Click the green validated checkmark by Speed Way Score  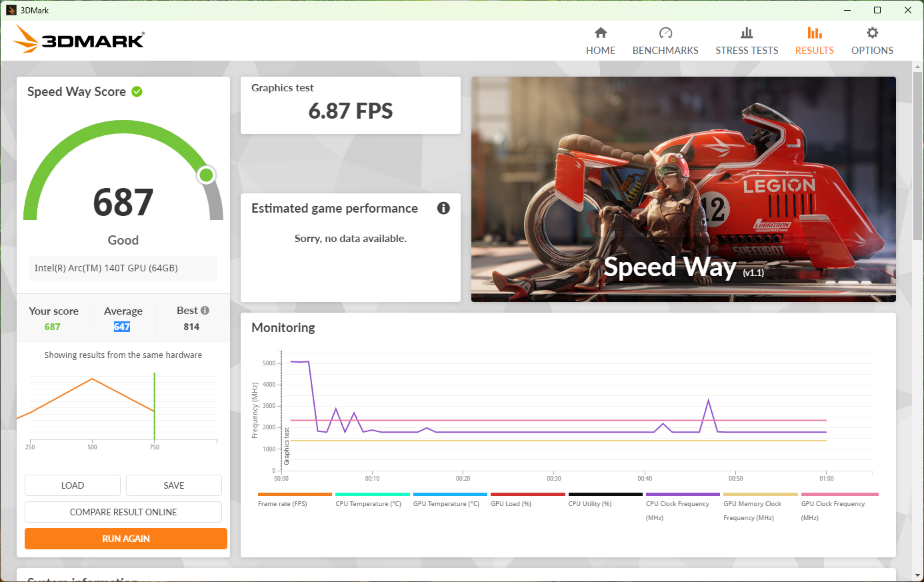[137, 91]
